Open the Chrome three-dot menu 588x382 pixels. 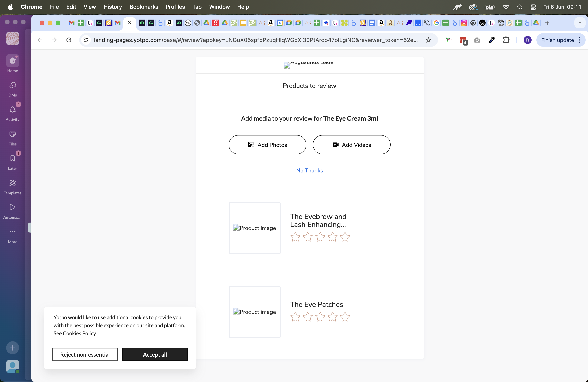[x=579, y=40]
